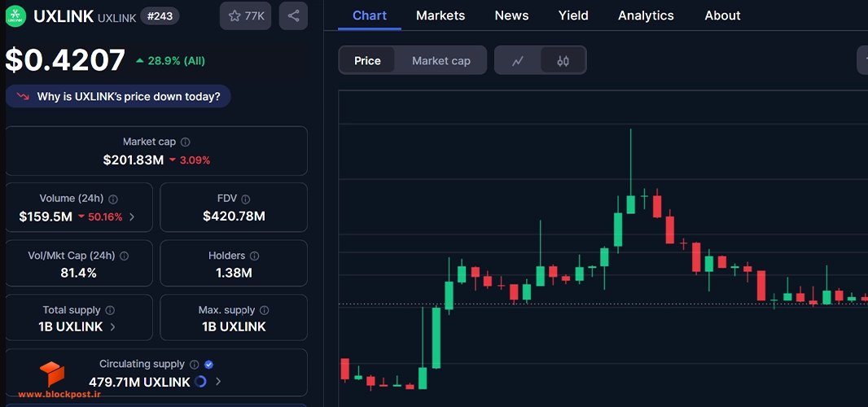This screenshot has height=407, width=868.
Task: Go to the Analytics tab
Action: pyautogui.click(x=646, y=15)
